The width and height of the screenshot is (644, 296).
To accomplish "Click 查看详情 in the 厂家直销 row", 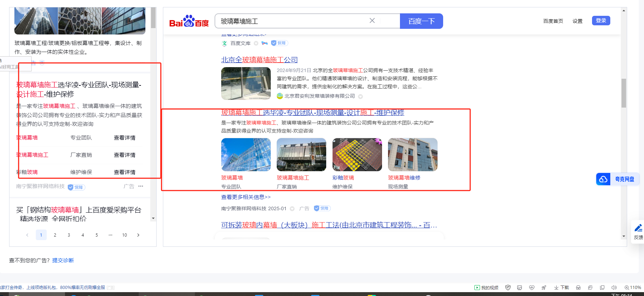I will [x=125, y=155].
